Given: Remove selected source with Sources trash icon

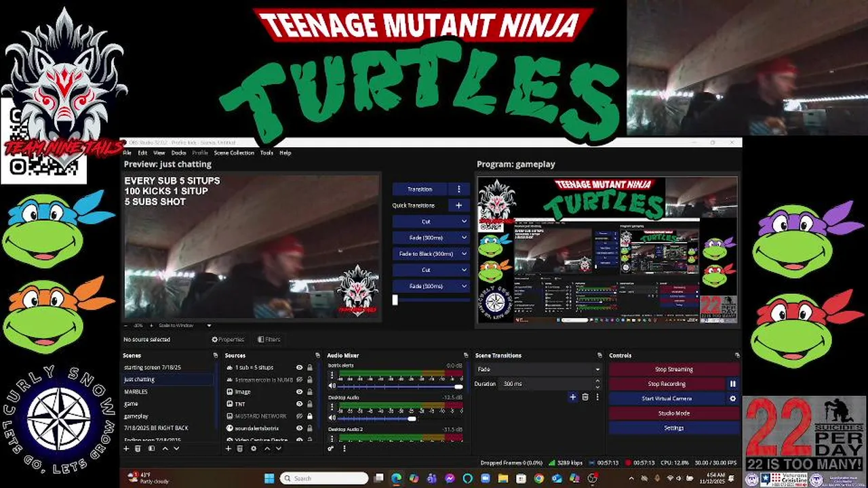Looking at the screenshot, I should pos(240,449).
